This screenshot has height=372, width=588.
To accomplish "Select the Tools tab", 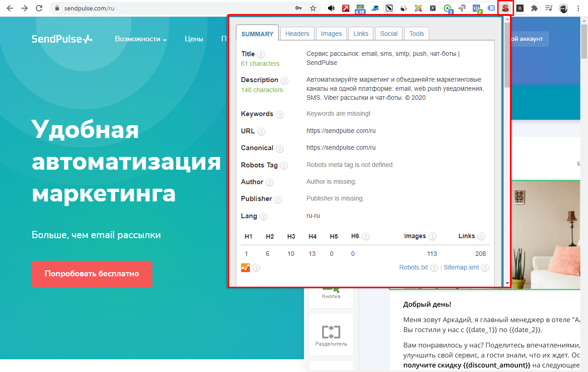I will coord(416,34).
